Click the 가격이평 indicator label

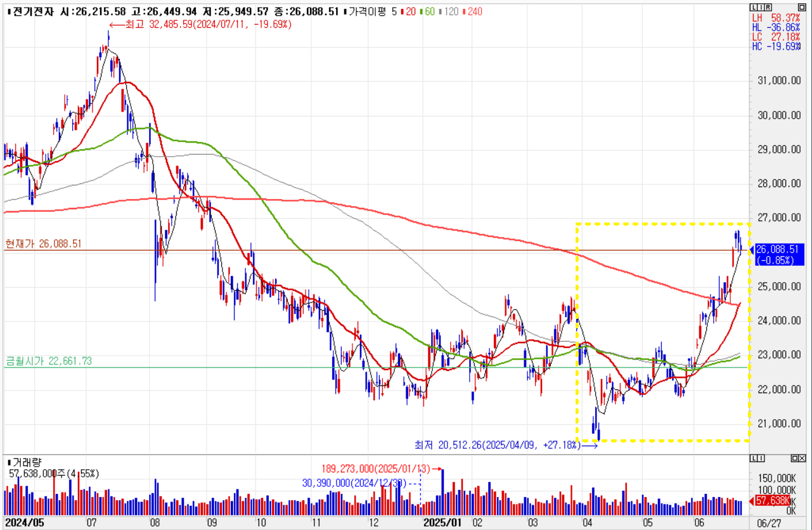[371, 12]
